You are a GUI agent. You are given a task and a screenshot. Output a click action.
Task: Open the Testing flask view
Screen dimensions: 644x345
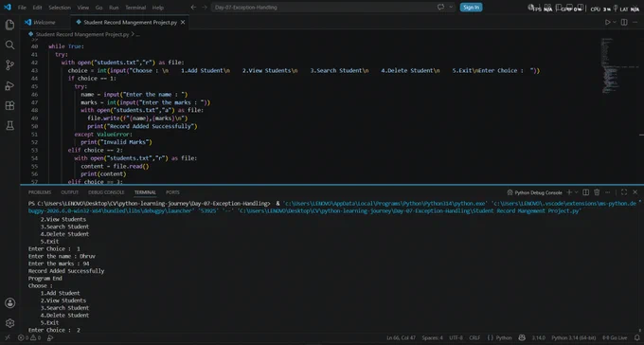pos(9,126)
